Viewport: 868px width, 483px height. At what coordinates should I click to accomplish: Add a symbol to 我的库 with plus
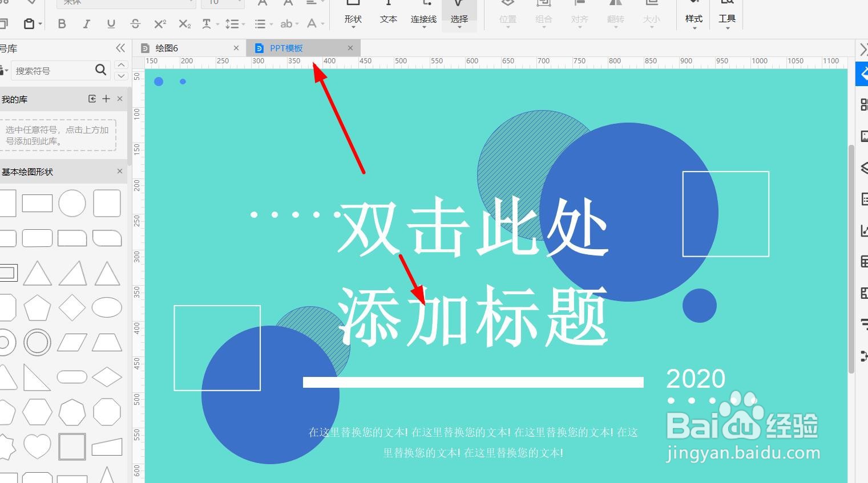coord(106,99)
